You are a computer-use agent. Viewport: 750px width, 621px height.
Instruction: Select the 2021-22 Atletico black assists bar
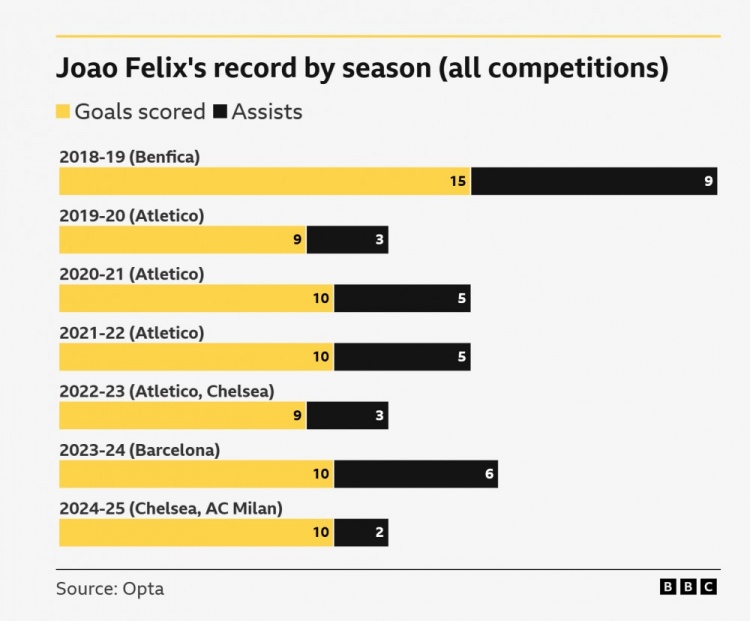point(402,357)
